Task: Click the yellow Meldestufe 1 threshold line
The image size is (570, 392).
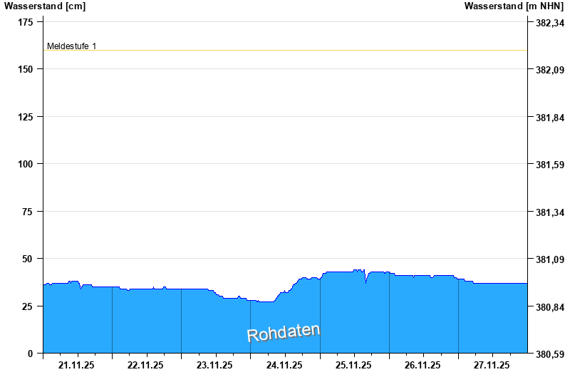Action: [286, 50]
